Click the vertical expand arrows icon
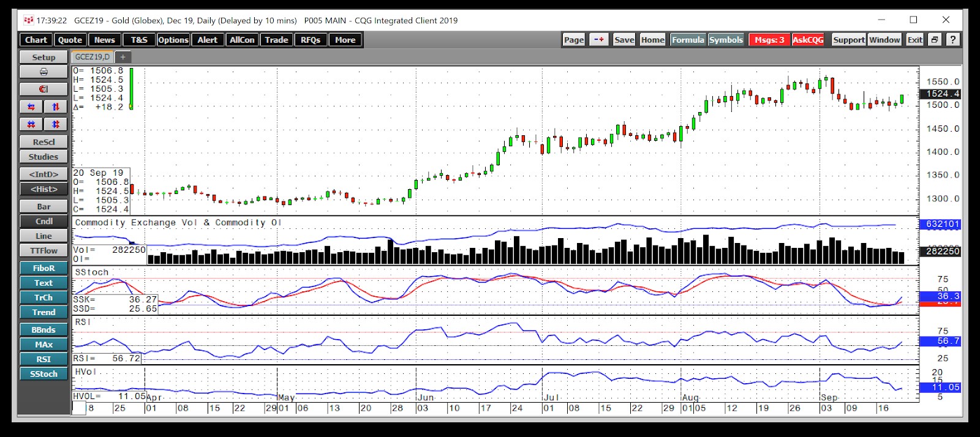The height and width of the screenshot is (437, 980). (x=56, y=107)
